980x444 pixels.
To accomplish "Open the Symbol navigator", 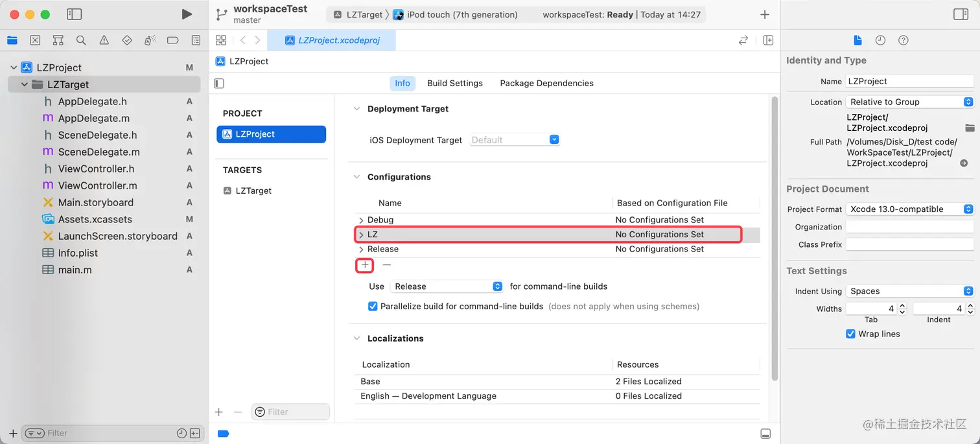I will [58, 40].
